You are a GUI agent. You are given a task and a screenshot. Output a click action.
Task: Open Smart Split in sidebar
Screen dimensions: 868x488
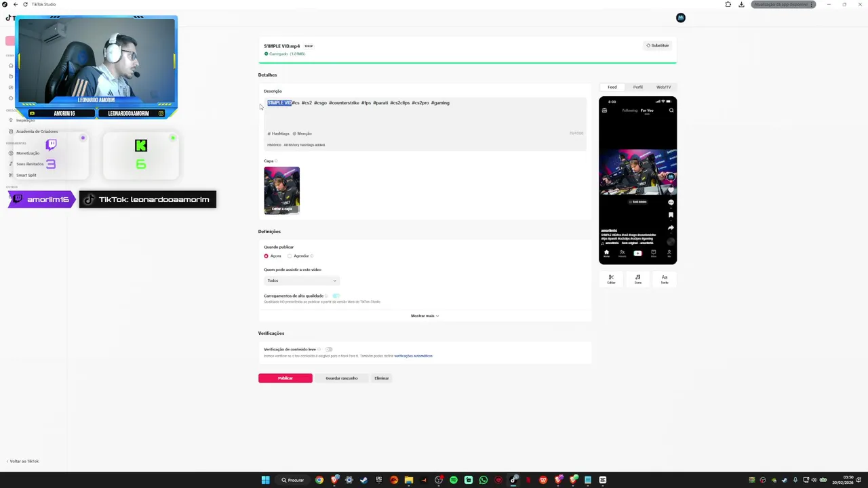26,175
